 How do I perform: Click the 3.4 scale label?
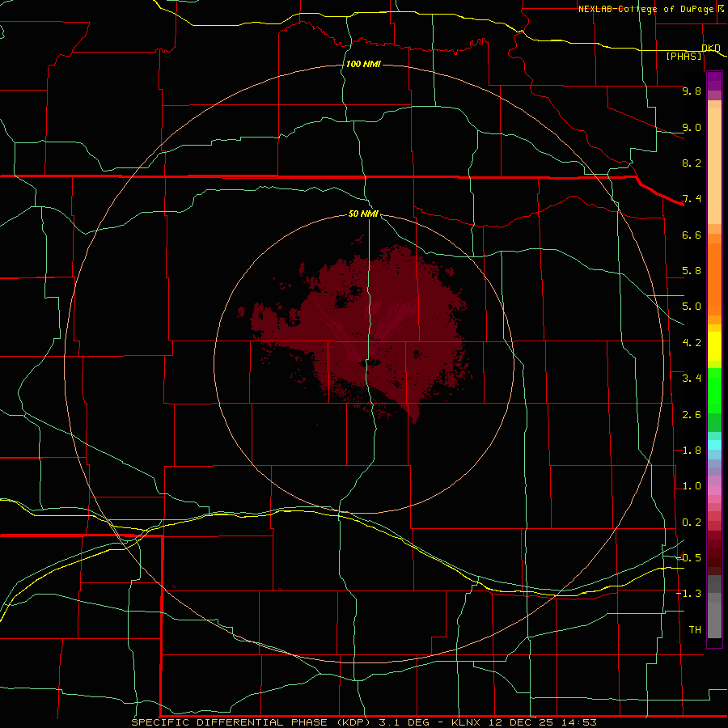(692, 379)
